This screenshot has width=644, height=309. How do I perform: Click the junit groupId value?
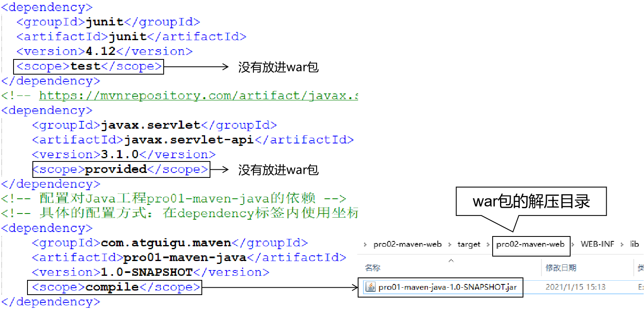[105, 22]
